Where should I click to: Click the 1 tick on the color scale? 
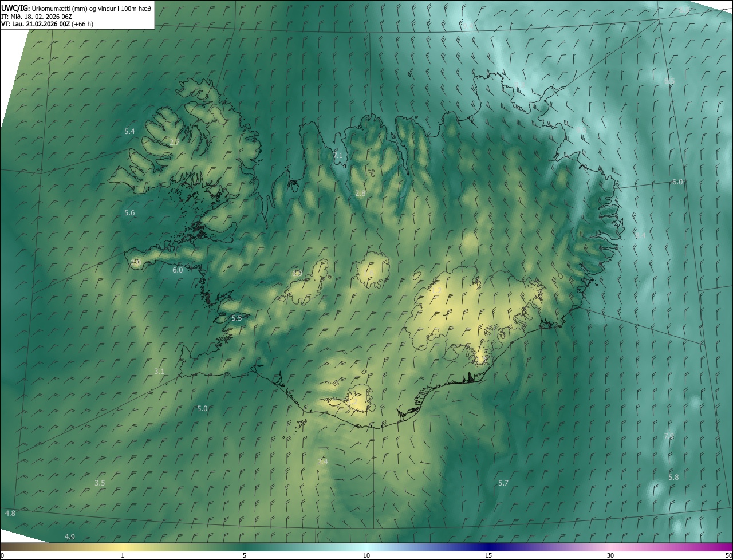pos(123,555)
